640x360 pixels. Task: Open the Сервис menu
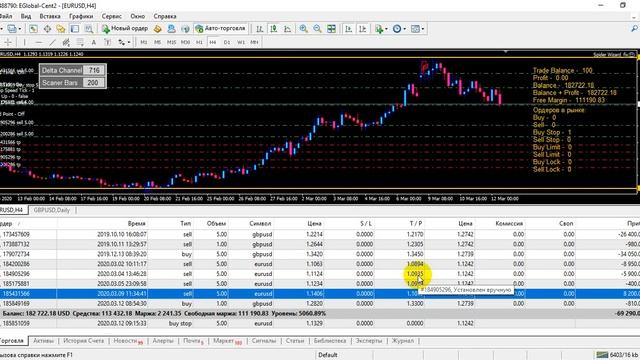(111, 16)
